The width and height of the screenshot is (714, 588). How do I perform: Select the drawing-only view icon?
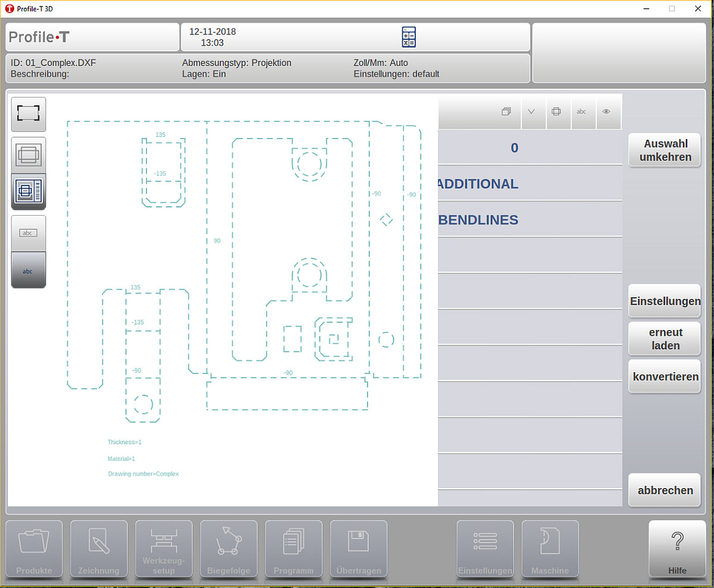coord(28,155)
